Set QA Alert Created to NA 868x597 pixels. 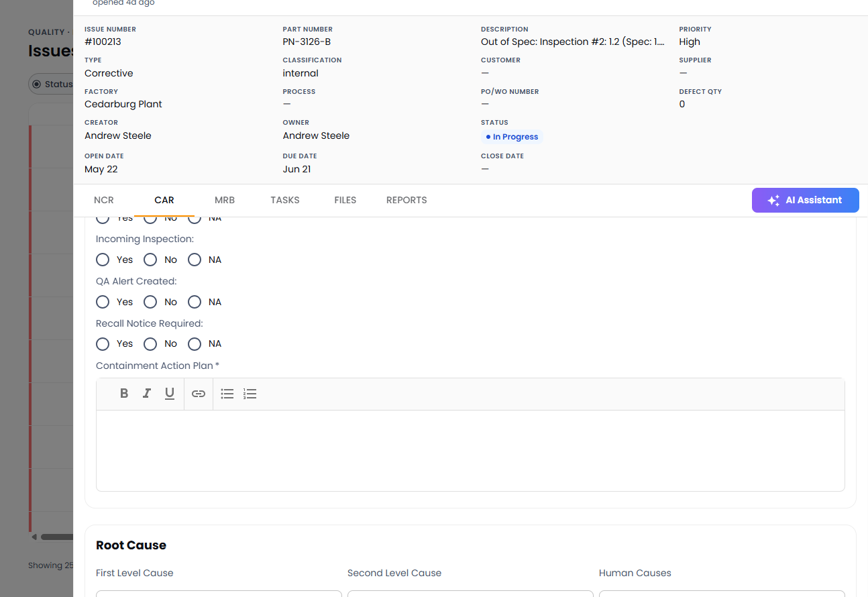[195, 302]
